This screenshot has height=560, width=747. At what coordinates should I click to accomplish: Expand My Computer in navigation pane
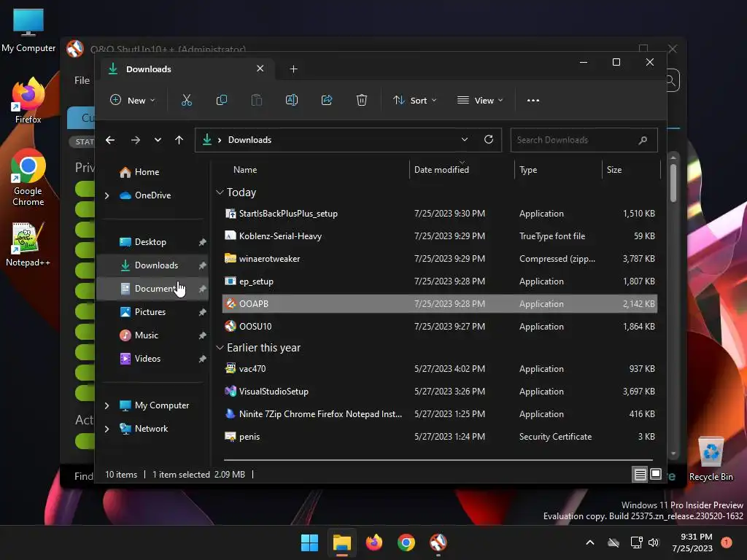(x=107, y=405)
